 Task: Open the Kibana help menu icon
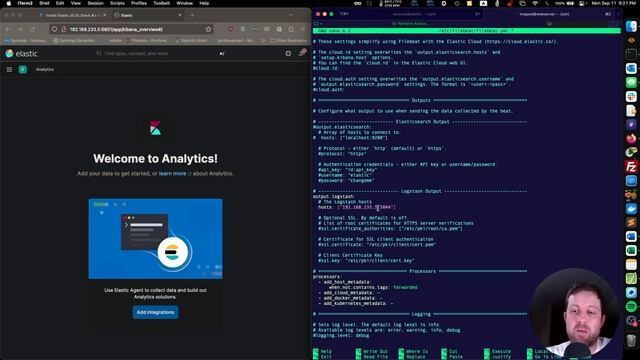coord(288,53)
